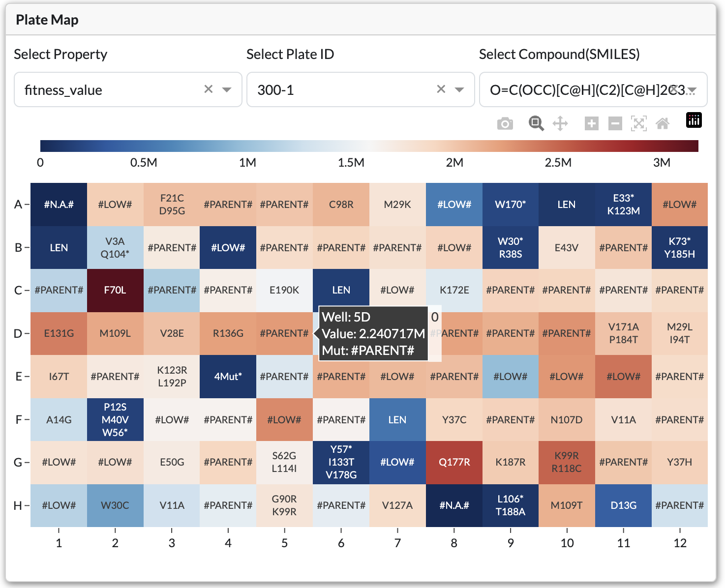Click the F70L well in row C
Screen dimensions: 725x588
115,290
